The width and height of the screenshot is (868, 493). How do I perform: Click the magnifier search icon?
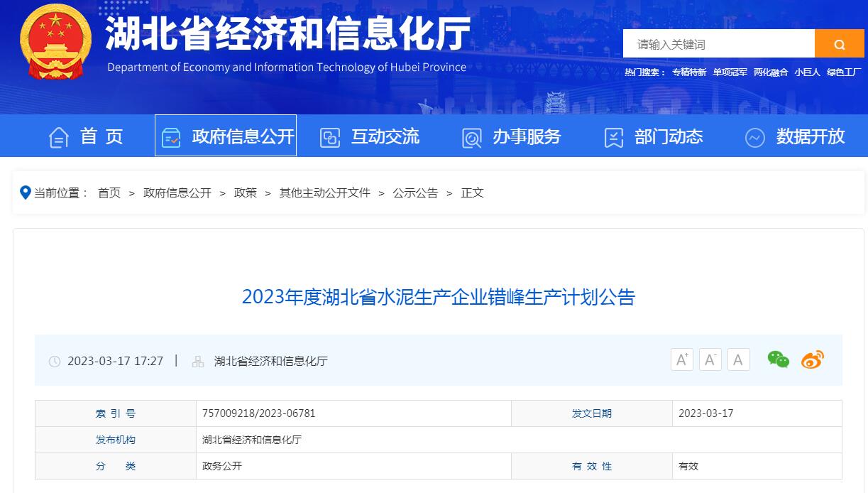coord(840,43)
